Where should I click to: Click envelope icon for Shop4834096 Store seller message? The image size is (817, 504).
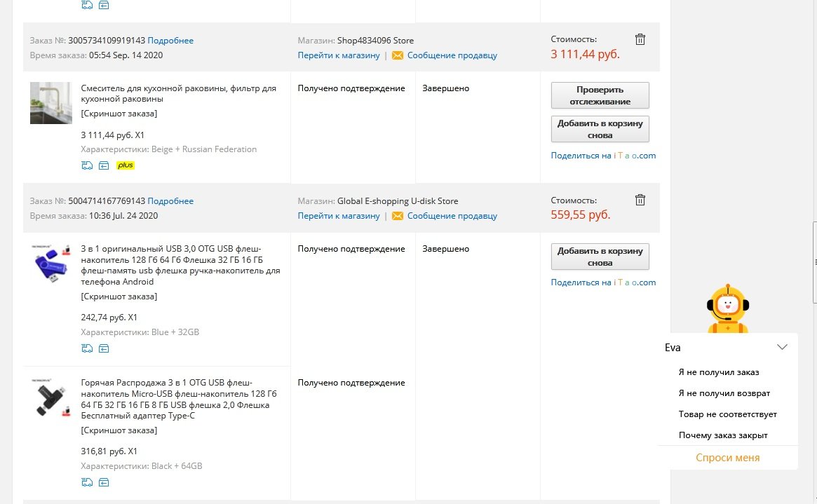tap(398, 55)
